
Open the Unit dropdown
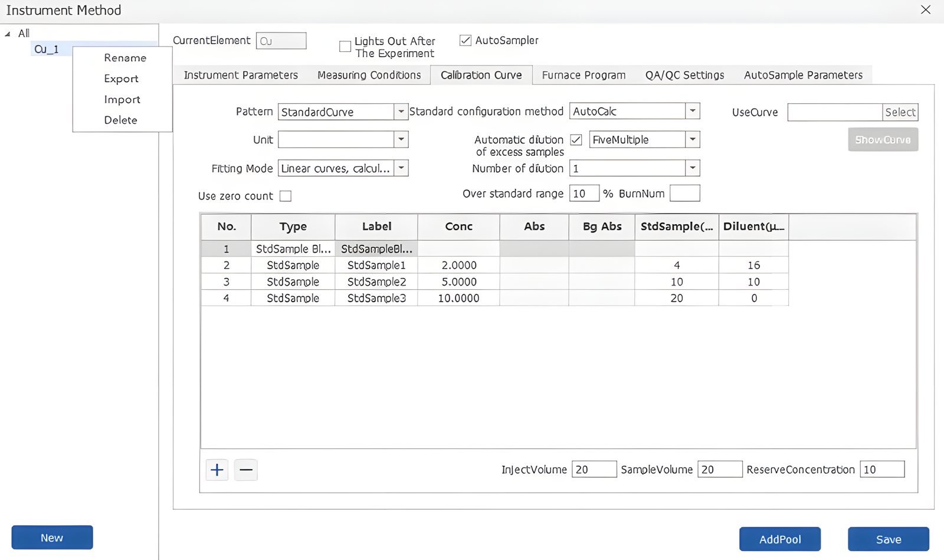pos(401,139)
